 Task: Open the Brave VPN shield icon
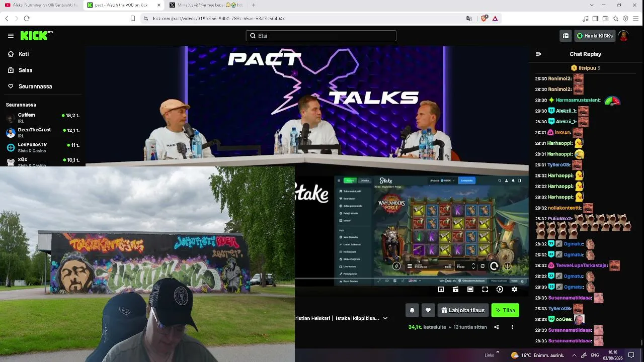point(625,19)
